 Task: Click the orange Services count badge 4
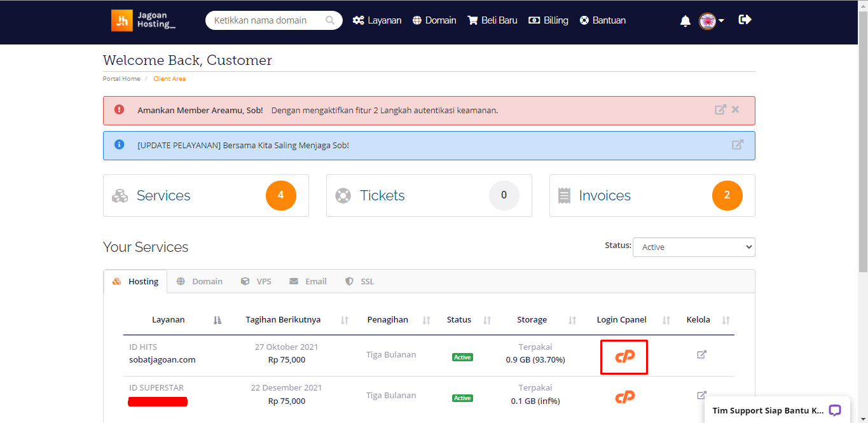pyautogui.click(x=281, y=195)
